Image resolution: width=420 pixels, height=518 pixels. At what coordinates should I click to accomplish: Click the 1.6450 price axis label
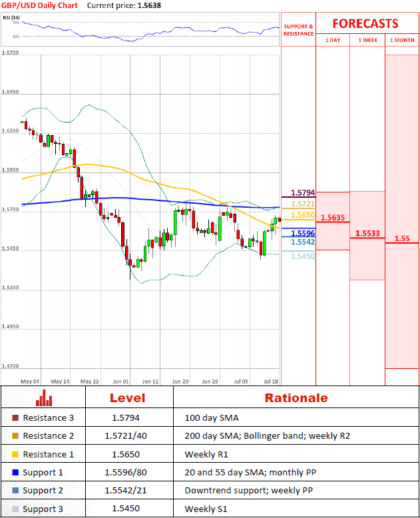pyautogui.click(x=10, y=91)
